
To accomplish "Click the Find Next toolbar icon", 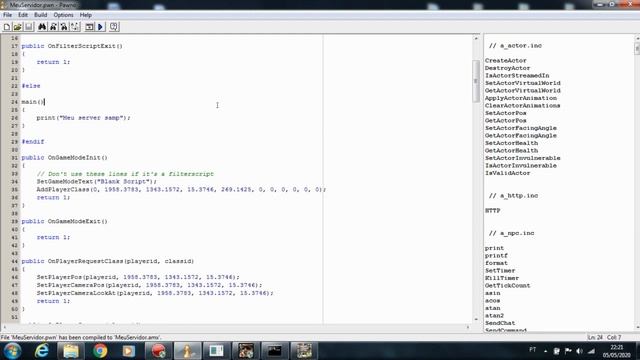I will click(53, 27).
